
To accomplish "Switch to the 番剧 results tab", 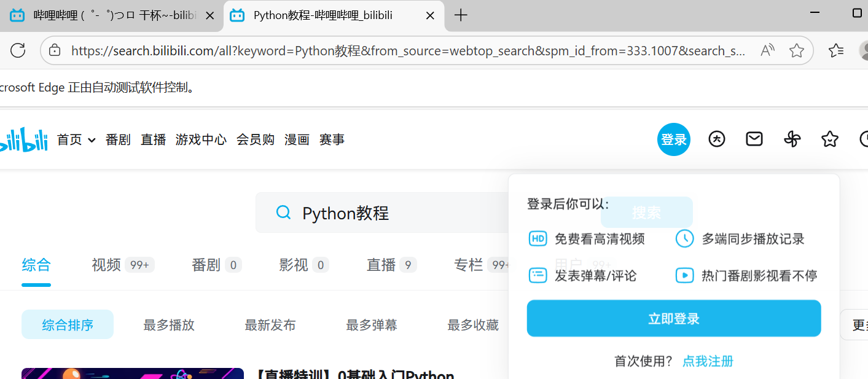I will click(216, 265).
